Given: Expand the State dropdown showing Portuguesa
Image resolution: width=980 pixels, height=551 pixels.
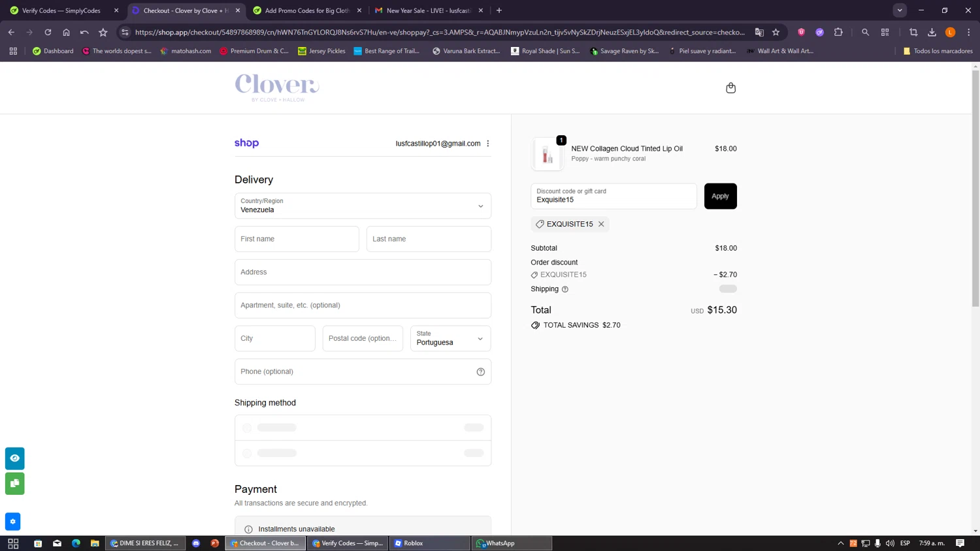Looking at the screenshot, I should pyautogui.click(x=450, y=338).
